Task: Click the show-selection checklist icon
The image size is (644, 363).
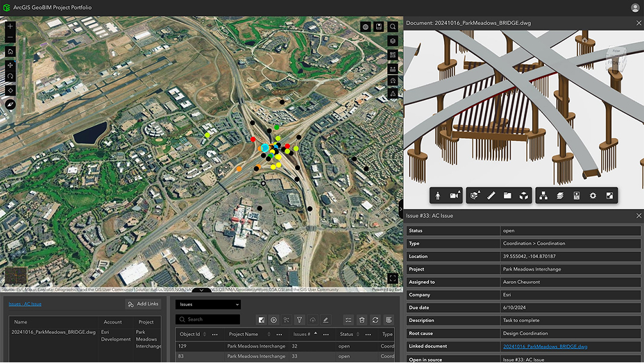Action: (x=348, y=320)
